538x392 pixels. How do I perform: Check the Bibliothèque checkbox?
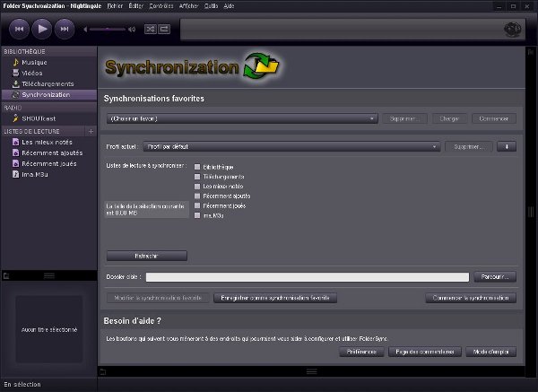pyautogui.click(x=197, y=167)
